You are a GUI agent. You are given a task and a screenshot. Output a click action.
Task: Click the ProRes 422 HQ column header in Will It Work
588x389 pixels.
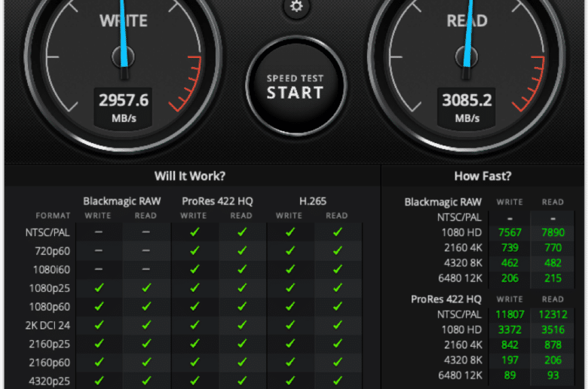point(217,201)
